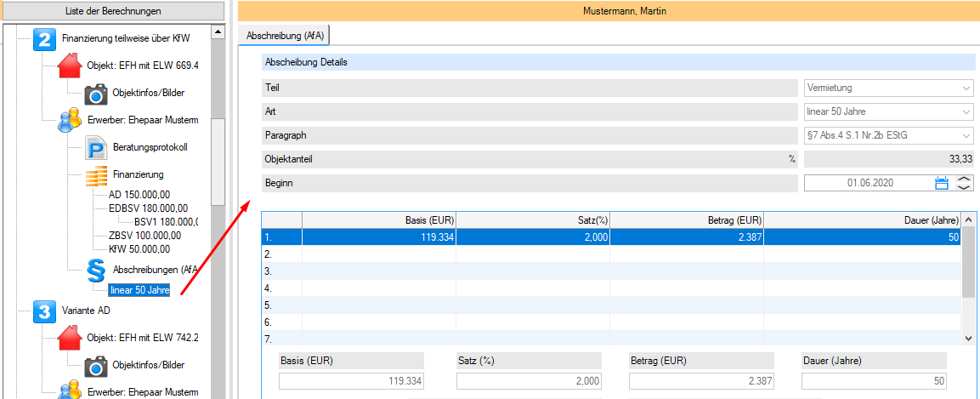Image resolution: width=980 pixels, height=399 pixels.
Task: Open the Paragraph dropdown with §7 Abs.4
Action: [x=889, y=135]
